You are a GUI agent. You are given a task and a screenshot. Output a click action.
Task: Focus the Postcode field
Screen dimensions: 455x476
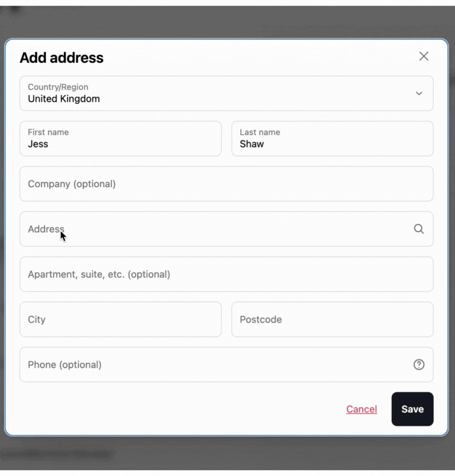(332, 319)
